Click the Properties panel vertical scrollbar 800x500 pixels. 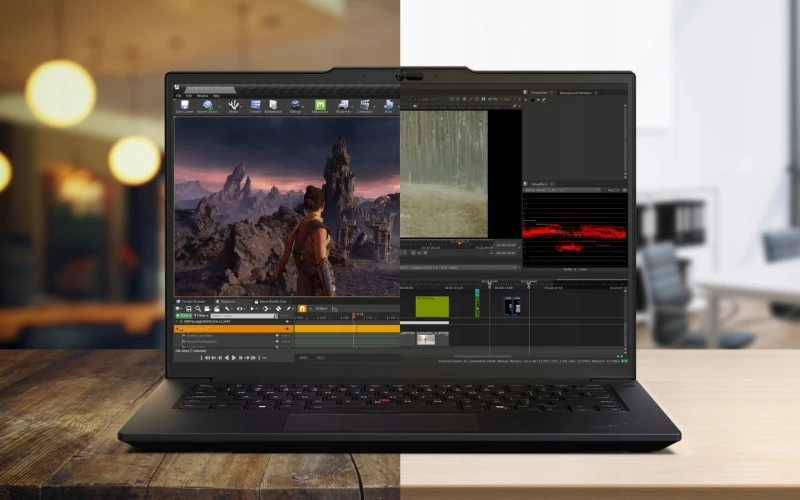(x=626, y=141)
